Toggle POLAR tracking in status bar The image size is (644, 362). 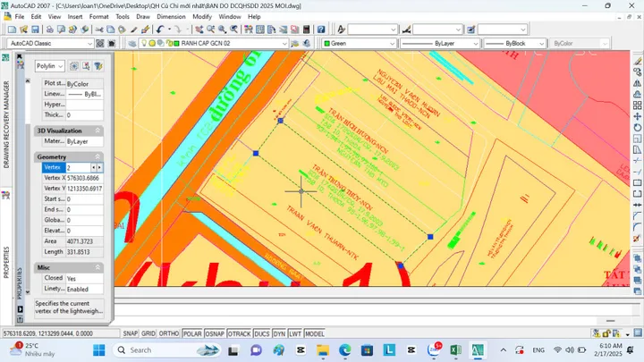[192, 333]
